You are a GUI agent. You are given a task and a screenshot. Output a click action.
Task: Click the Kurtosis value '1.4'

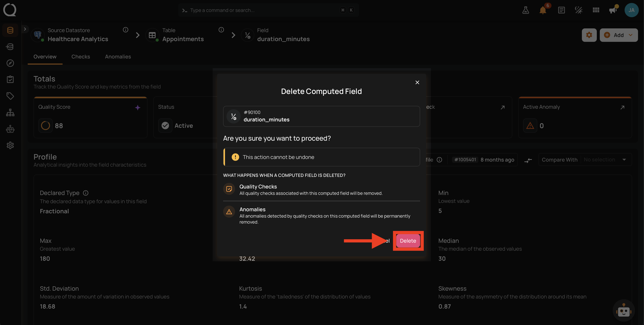pos(243,307)
